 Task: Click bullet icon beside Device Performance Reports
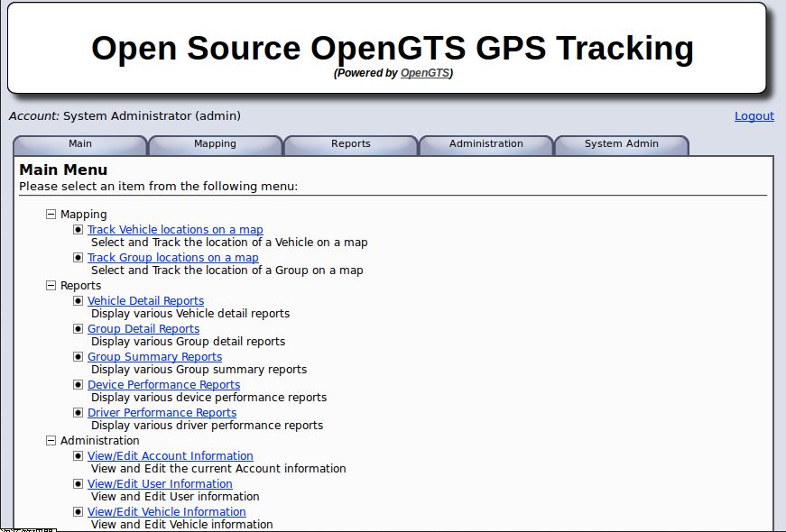(x=78, y=385)
